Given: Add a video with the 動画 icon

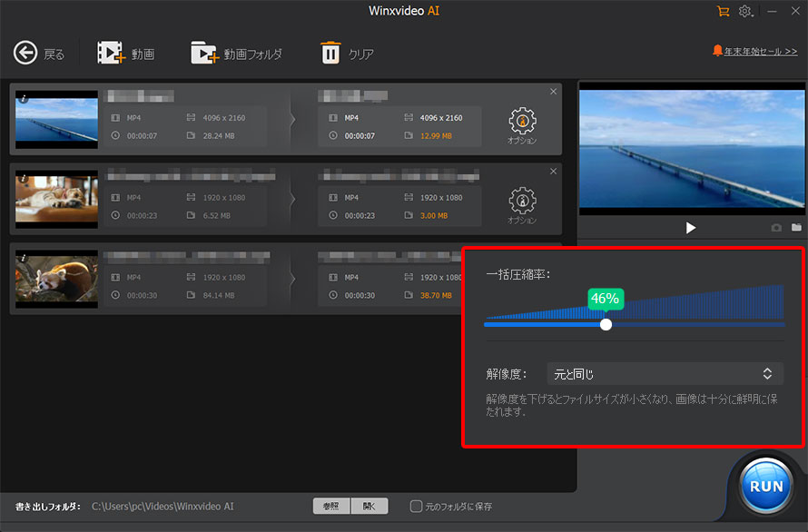Looking at the screenshot, I should coord(111,54).
